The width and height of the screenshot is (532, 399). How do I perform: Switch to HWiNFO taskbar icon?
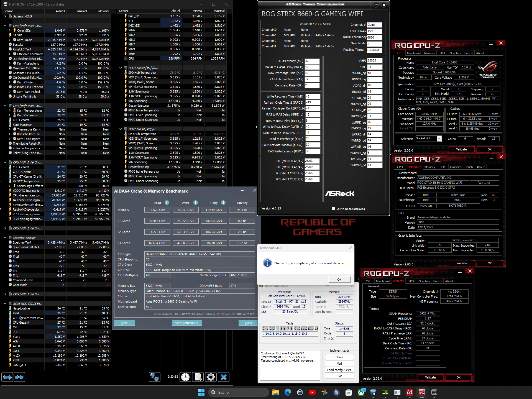pos(373,392)
